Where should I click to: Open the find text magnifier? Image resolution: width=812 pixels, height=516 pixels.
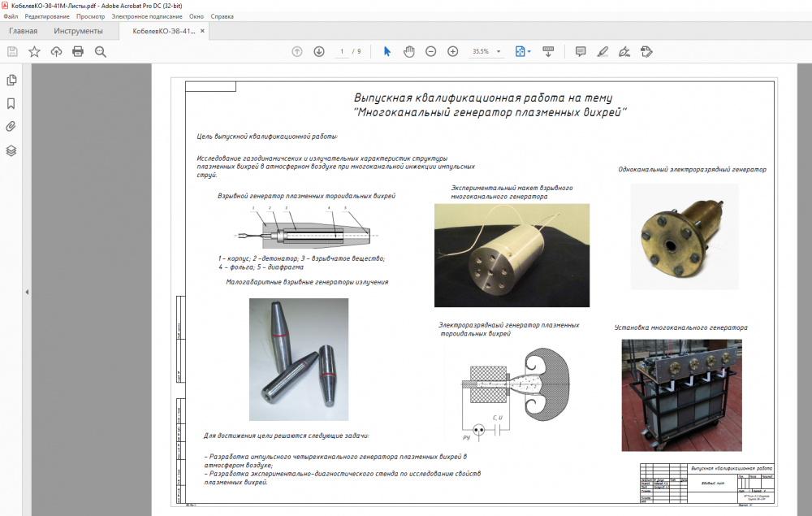(x=100, y=51)
